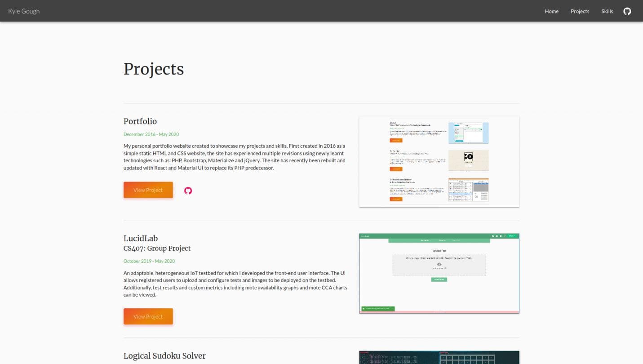Open the LucidLab upload screen thumbnail
Image resolution: width=643 pixels, height=364 pixels.
(x=439, y=273)
